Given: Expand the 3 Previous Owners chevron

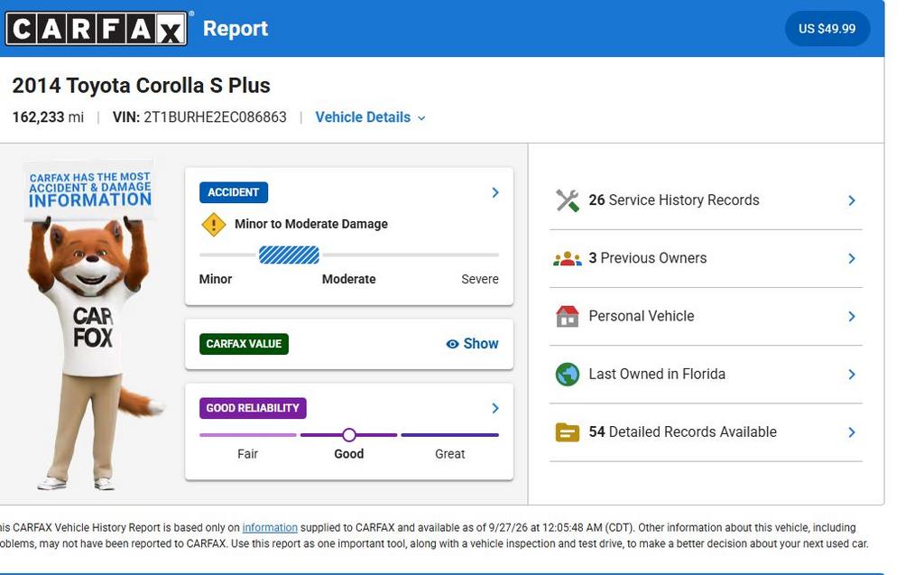Looking at the screenshot, I should (x=852, y=258).
